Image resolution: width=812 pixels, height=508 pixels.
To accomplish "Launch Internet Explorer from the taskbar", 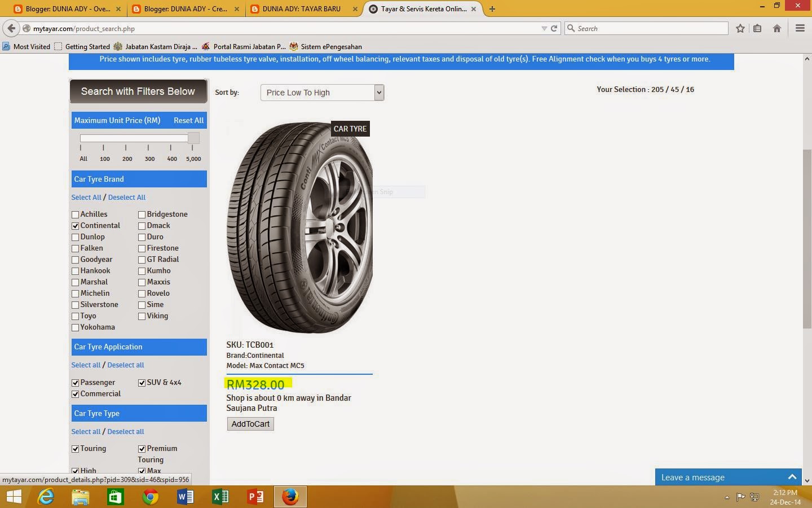I will pyautogui.click(x=46, y=497).
